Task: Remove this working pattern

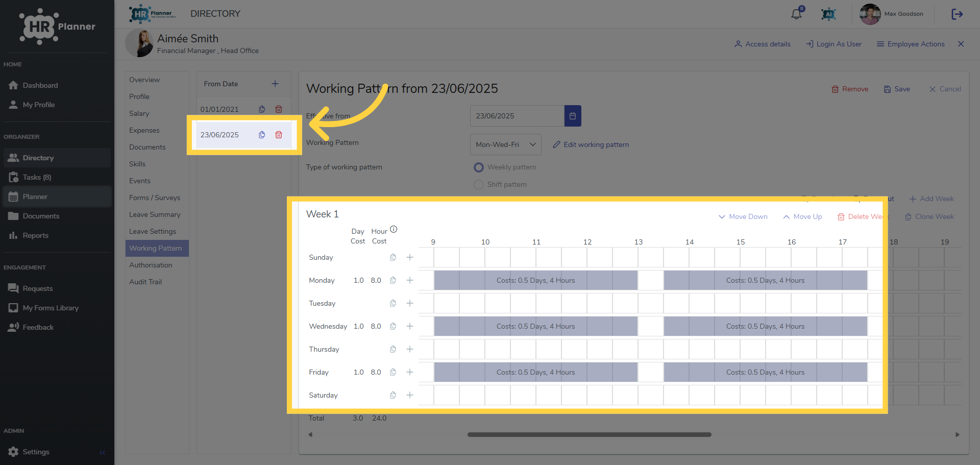Action: (x=850, y=89)
